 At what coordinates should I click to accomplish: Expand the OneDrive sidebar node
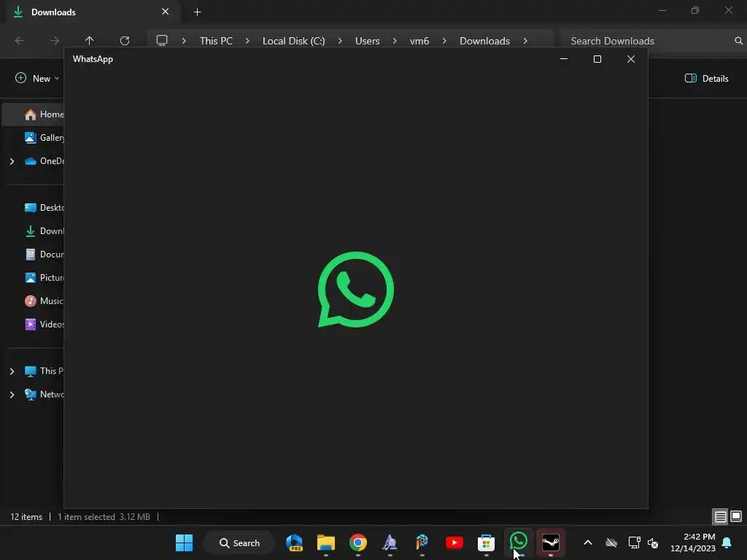[x=12, y=161]
